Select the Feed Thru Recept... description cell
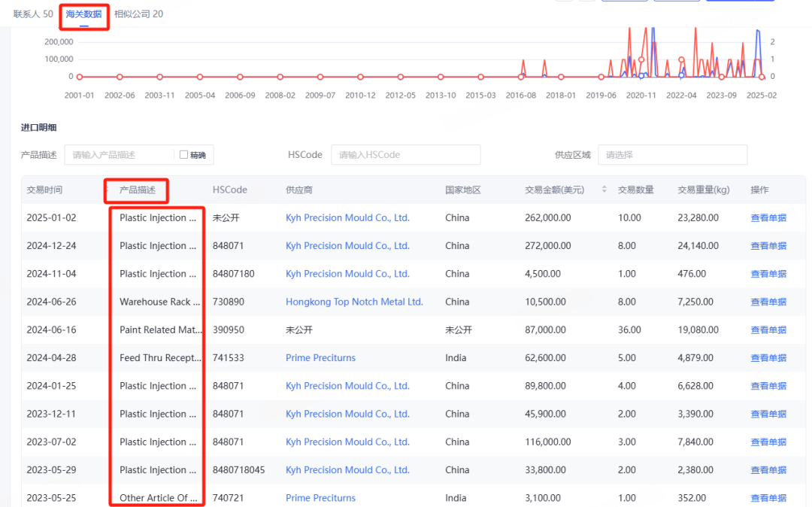 click(x=160, y=357)
